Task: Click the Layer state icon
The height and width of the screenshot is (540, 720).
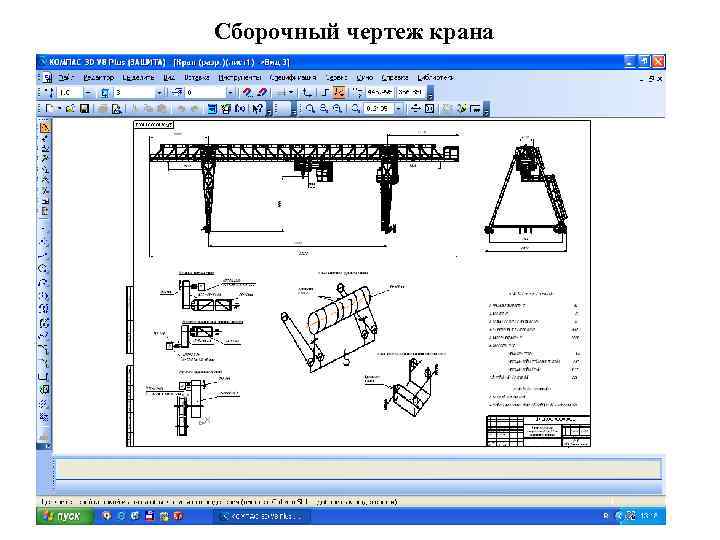Action: click(x=177, y=92)
